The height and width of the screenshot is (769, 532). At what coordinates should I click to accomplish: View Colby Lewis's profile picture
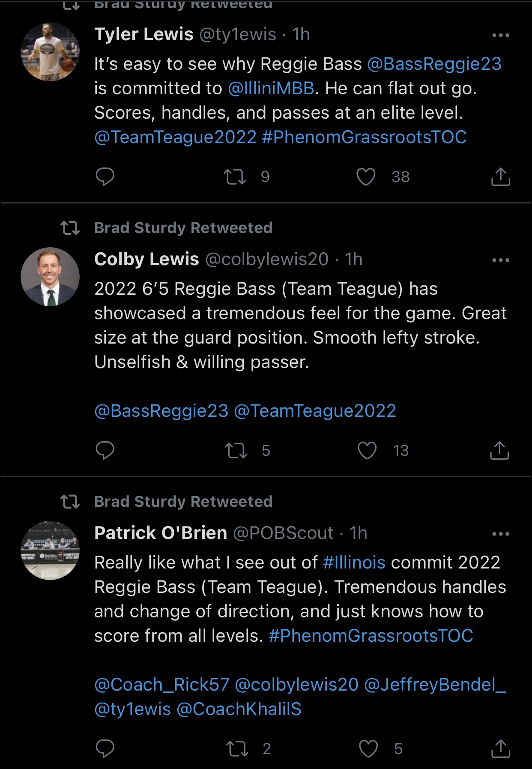pyautogui.click(x=50, y=277)
